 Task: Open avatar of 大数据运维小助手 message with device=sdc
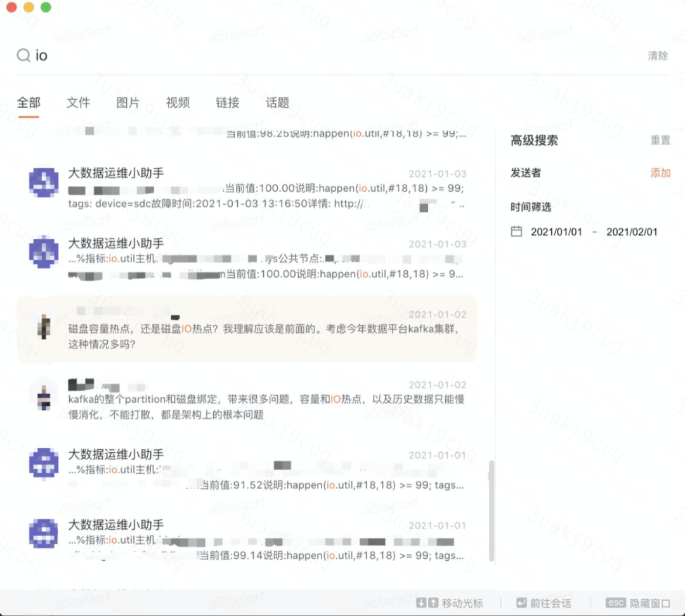(44, 182)
